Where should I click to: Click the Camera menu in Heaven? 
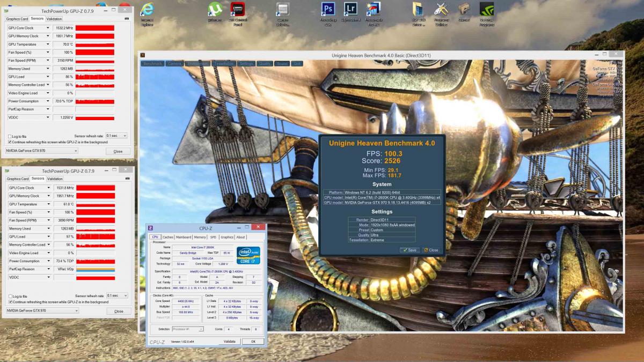[x=174, y=63]
